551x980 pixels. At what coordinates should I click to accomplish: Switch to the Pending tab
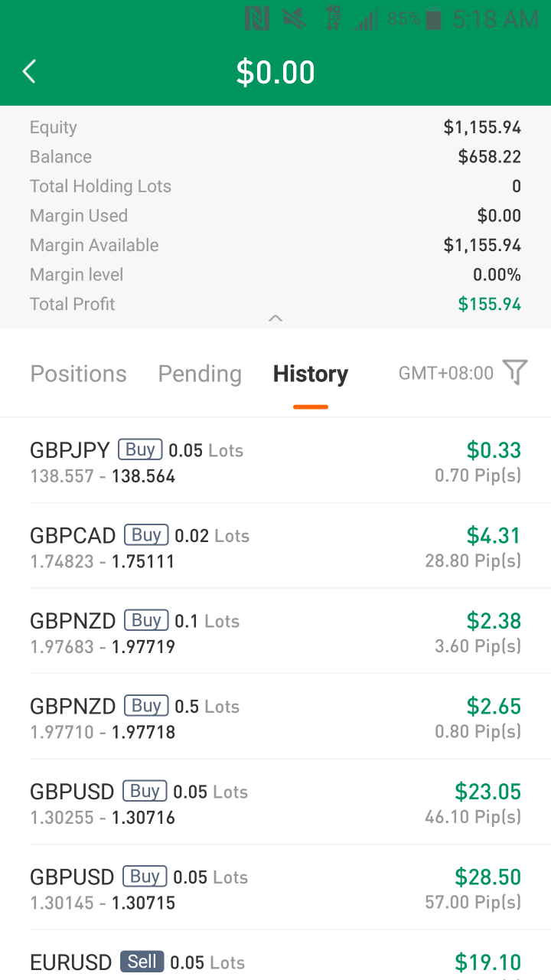point(200,374)
